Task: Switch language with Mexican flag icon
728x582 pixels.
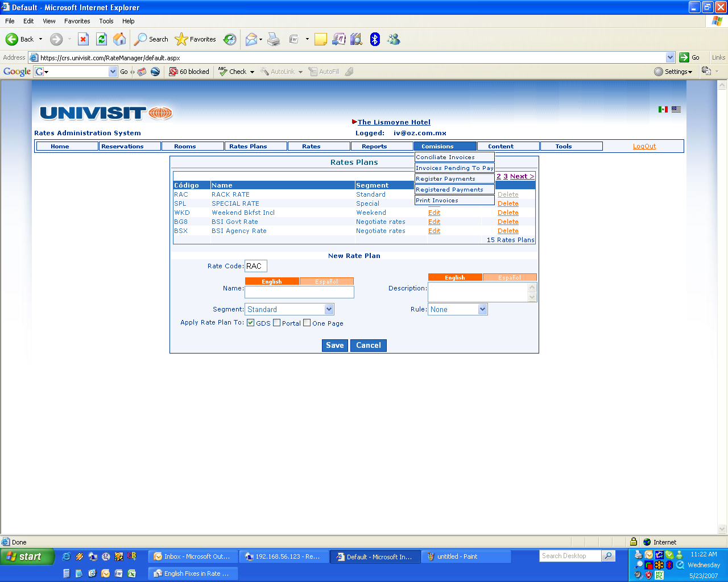Action: click(x=663, y=109)
